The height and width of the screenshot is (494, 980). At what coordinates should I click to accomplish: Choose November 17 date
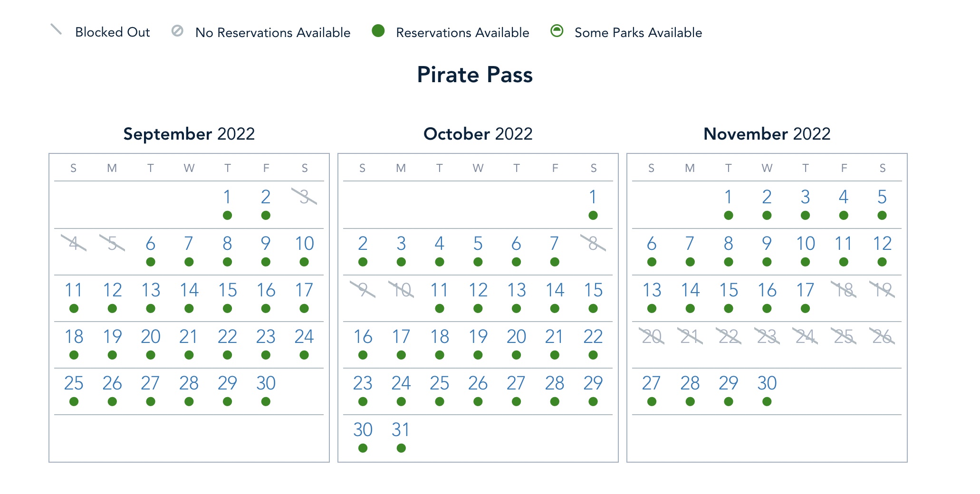[805, 290]
